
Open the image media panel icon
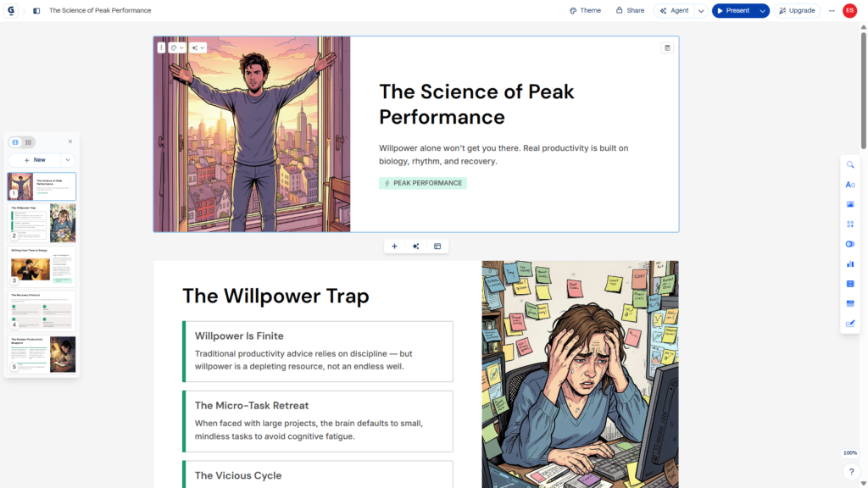[850, 205]
